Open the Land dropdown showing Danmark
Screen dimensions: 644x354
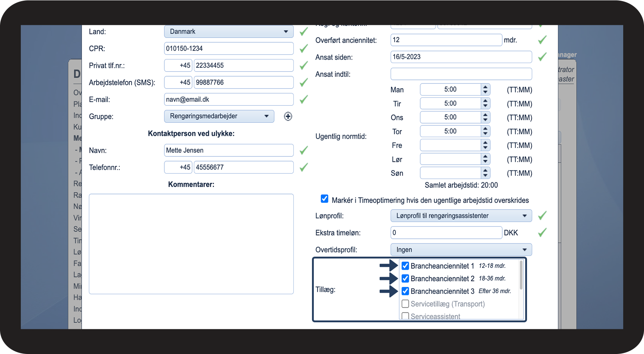pyautogui.click(x=229, y=32)
